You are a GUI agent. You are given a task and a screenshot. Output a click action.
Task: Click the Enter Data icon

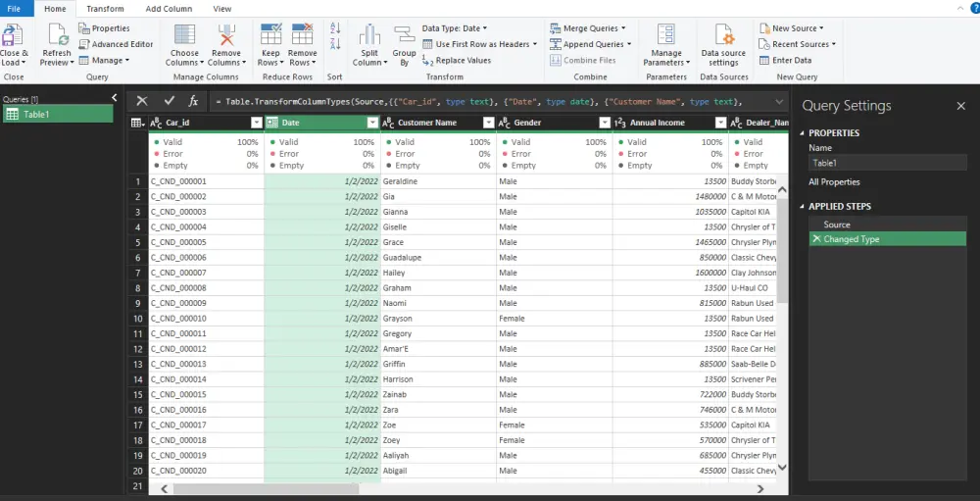click(763, 60)
